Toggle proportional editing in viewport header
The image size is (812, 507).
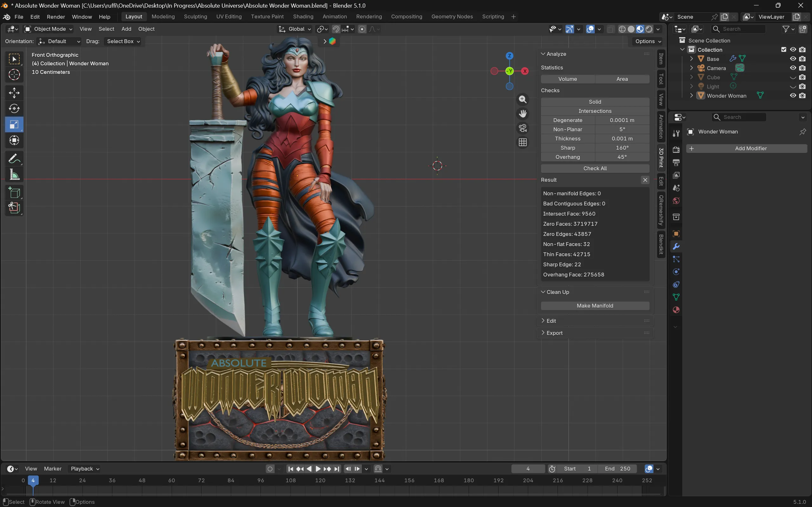362,29
